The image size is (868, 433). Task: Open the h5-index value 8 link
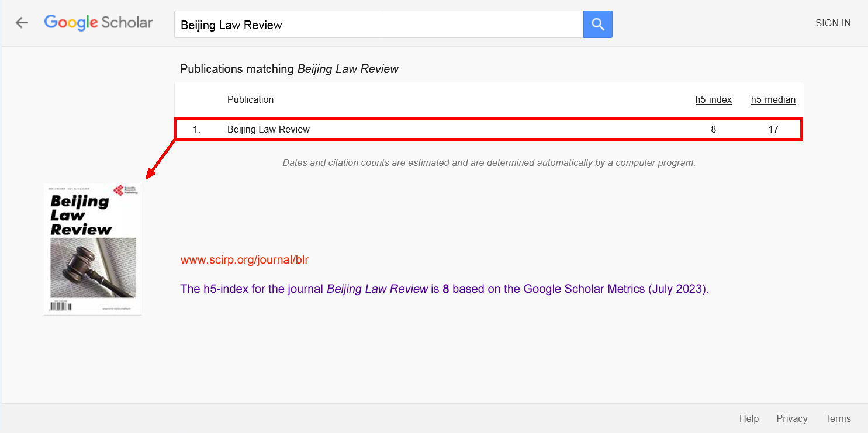(x=713, y=129)
